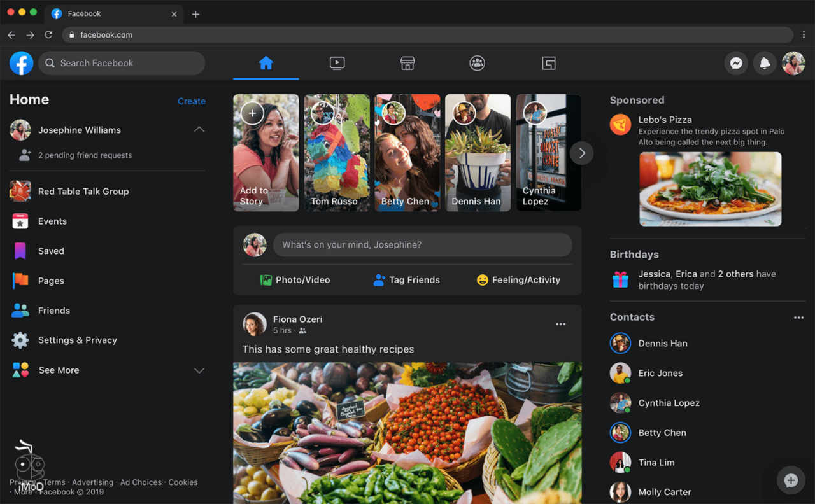Click Fiona Ozeri's profile picture
Image resolution: width=815 pixels, height=504 pixels.
point(255,324)
